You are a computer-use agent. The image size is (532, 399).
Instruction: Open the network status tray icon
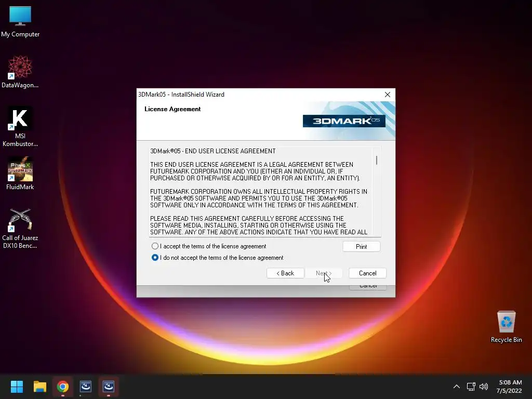pos(471,387)
